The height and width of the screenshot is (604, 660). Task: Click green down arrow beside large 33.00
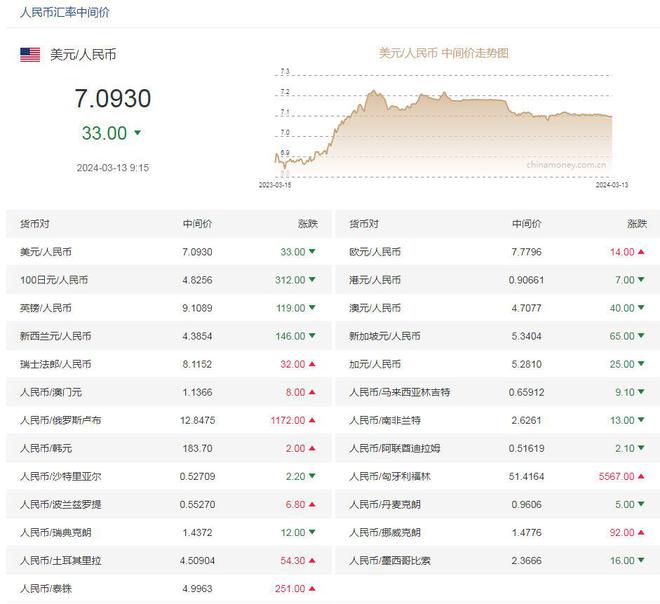[x=137, y=133]
